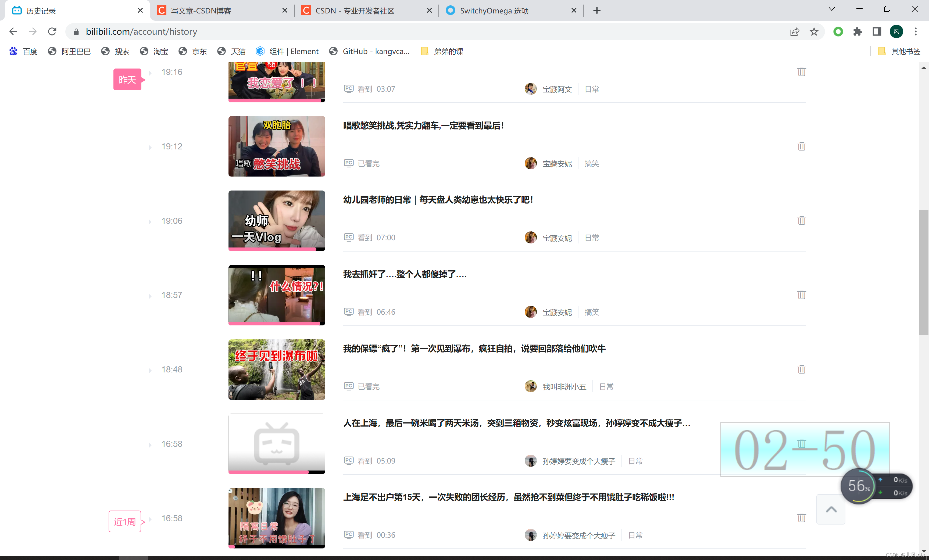Reload the current page
Image resolution: width=929 pixels, height=560 pixels.
[52, 32]
